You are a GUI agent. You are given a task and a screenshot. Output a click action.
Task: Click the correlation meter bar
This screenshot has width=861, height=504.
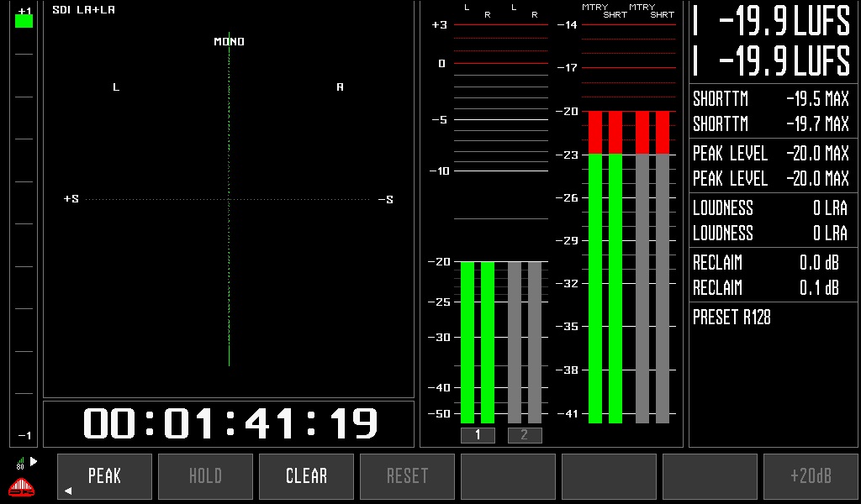[x=24, y=227]
